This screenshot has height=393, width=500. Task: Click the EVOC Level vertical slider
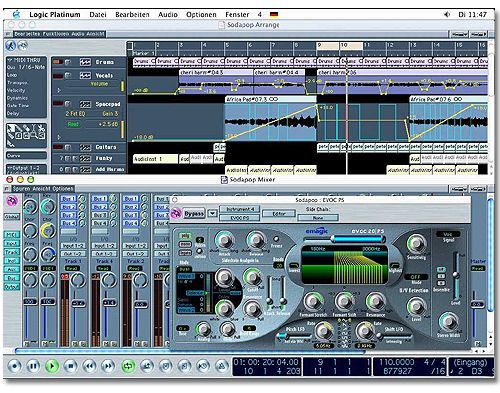click(x=456, y=275)
